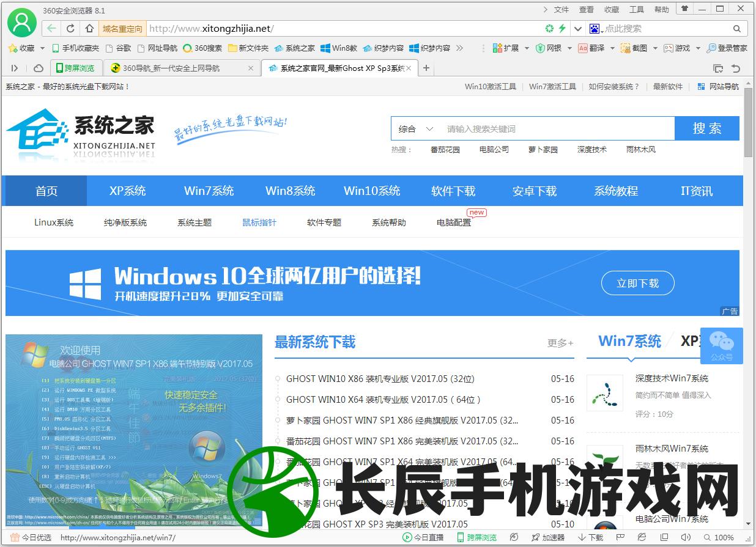
Task: Open 下载 downloads in status bar
Action: pyautogui.click(x=590, y=538)
